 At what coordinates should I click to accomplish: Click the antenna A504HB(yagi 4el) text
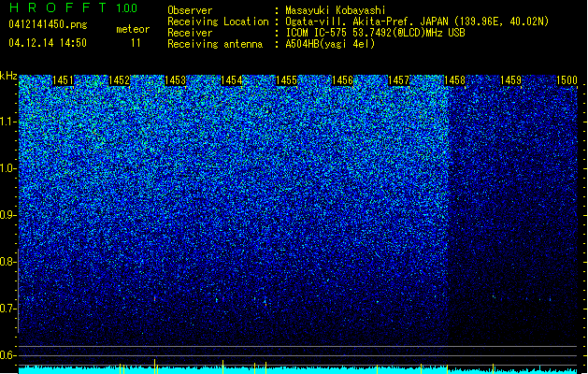point(330,44)
